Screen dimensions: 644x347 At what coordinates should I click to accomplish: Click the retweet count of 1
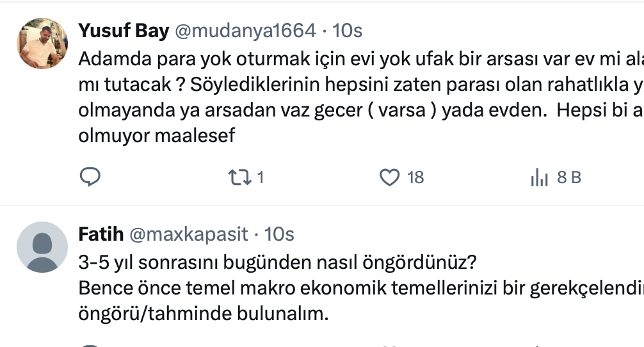coord(261,177)
